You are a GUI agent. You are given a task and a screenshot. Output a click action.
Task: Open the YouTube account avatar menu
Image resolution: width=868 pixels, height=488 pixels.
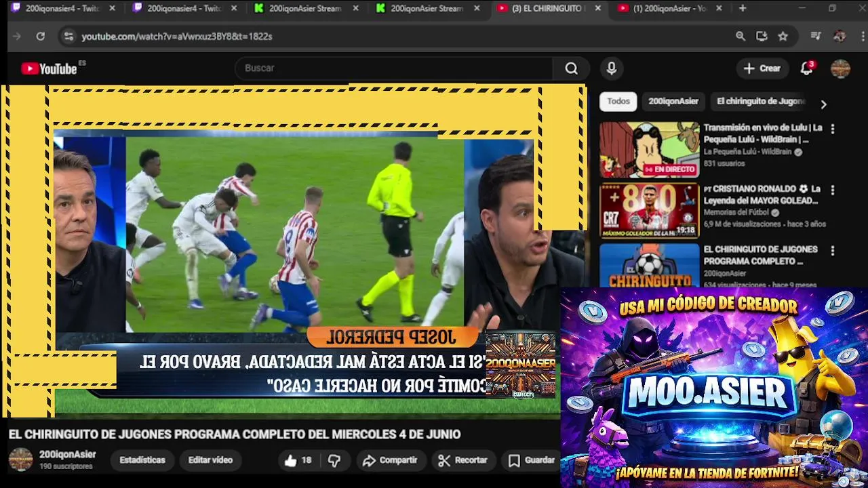(x=841, y=68)
